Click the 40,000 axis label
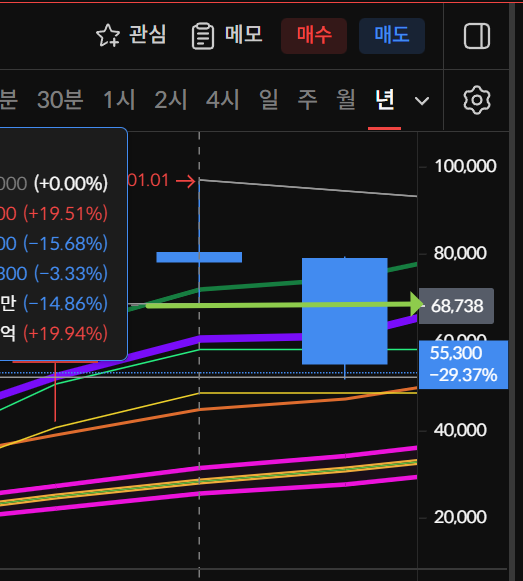Image resolution: width=523 pixels, height=581 pixels. coord(460,430)
